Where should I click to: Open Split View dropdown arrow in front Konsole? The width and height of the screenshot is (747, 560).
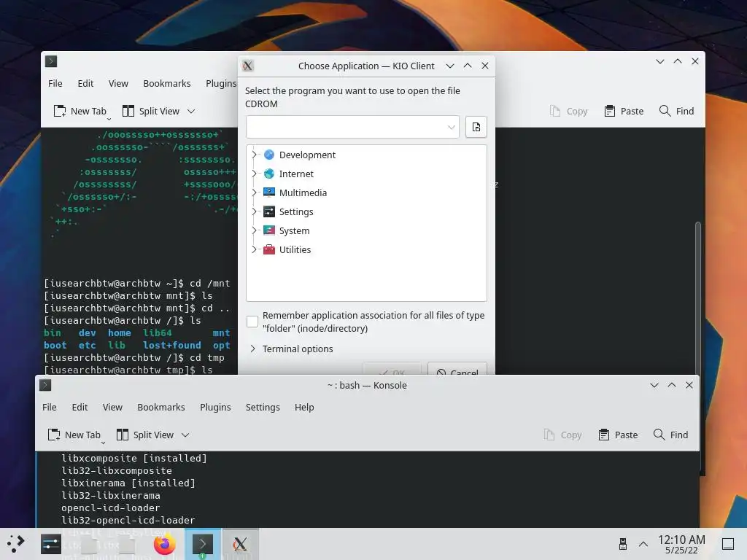[185, 435]
